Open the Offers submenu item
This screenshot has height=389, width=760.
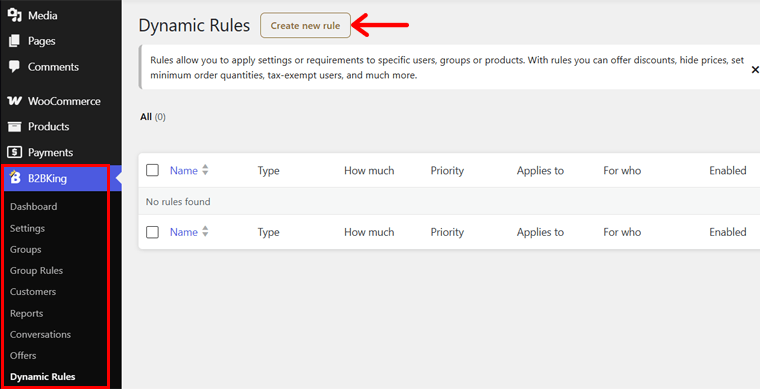tap(23, 355)
